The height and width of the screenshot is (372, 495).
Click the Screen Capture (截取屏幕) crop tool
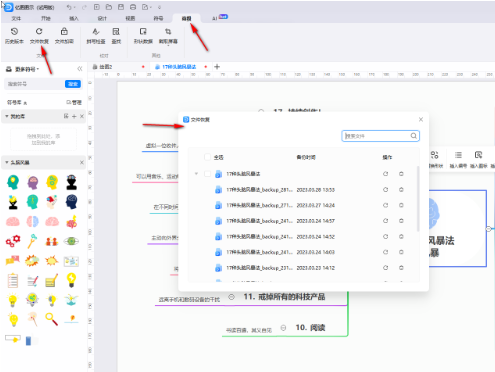[x=168, y=36]
